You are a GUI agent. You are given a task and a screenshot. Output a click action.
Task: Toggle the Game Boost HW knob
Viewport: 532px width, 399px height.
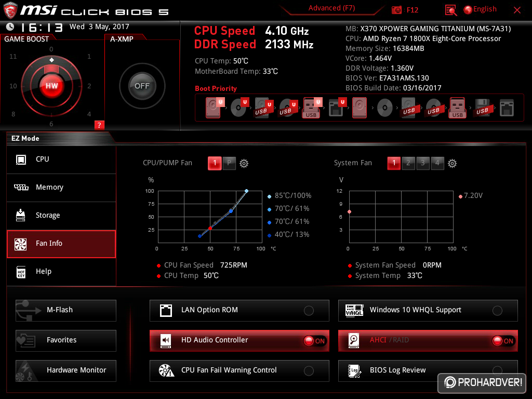[51, 86]
